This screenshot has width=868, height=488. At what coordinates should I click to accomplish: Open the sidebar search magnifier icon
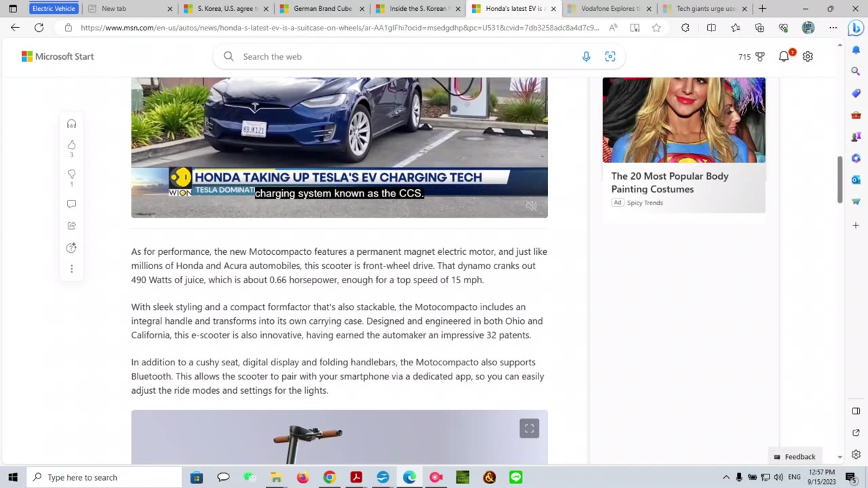point(856,70)
